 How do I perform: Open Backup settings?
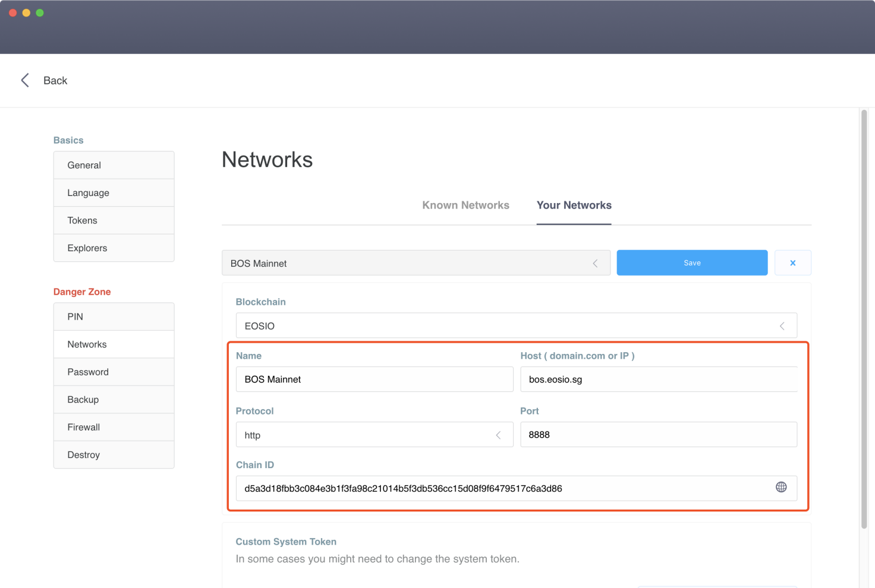(x=114, y=400)
